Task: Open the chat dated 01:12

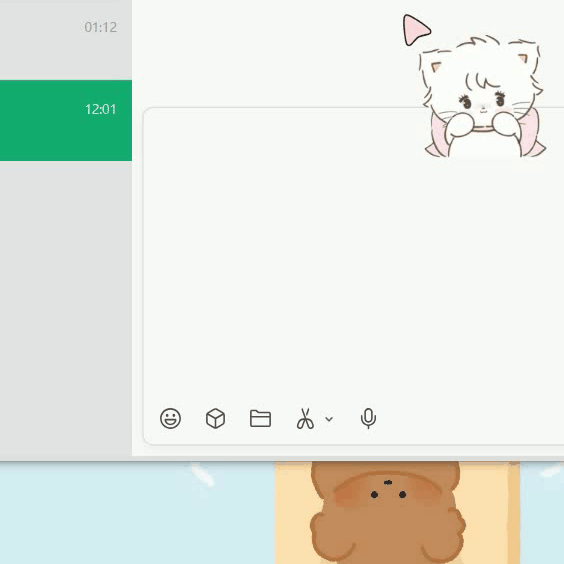Action: [66, 40]
